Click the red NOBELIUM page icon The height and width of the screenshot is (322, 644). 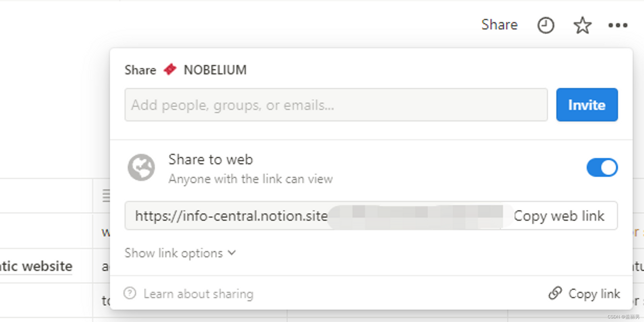(x=170, y=70)
